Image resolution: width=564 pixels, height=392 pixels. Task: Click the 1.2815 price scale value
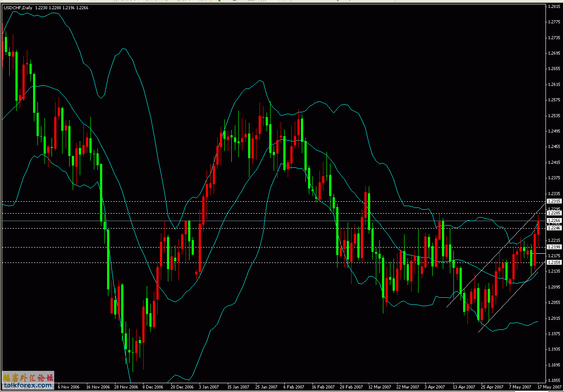pos(553,7)
